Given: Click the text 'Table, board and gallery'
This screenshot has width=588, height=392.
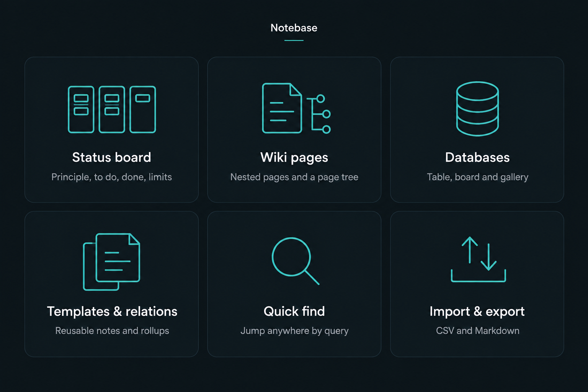Looking at the screenshot, I should [x=478, y=177].
